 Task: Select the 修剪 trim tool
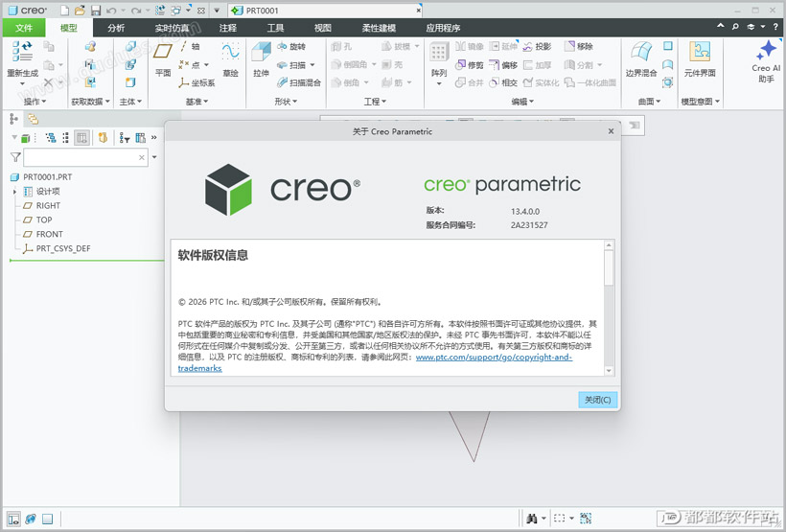469,64
